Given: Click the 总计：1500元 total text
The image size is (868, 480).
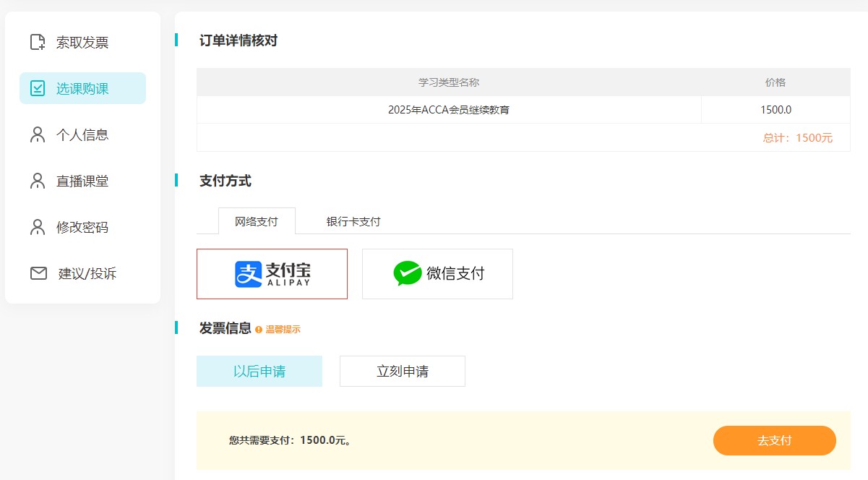Looking at the screenshot, I should tap(798, 137).
